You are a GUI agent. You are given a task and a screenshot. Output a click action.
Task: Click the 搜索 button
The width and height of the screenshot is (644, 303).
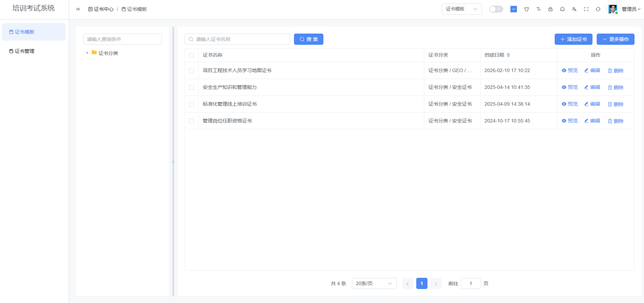[x=309, y=39]
